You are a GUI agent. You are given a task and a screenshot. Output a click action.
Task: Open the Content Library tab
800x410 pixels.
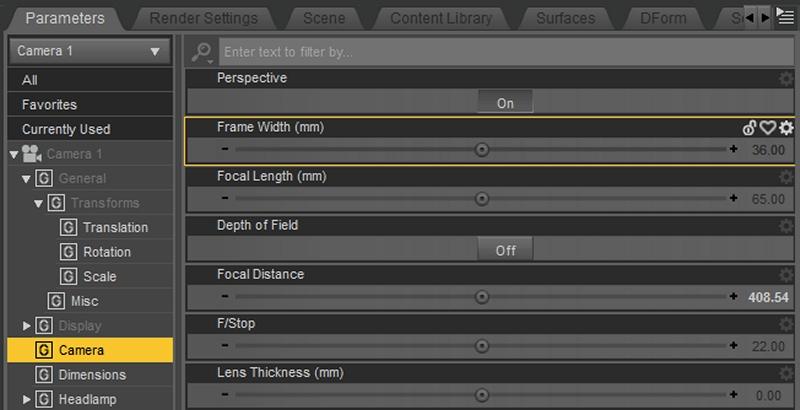(x=440, y=18)
